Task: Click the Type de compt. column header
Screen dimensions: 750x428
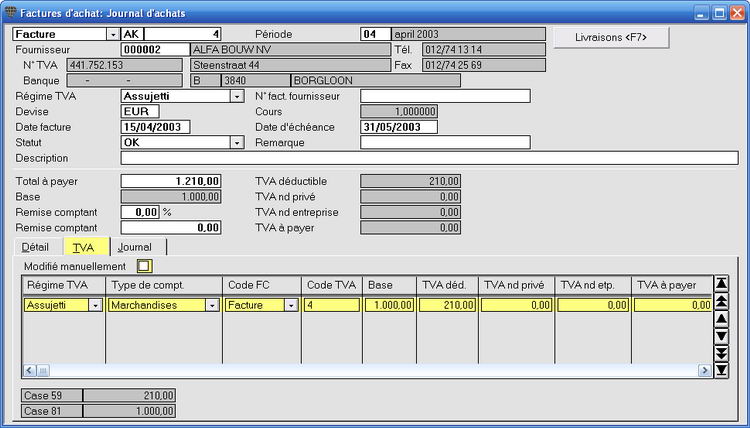Action: tap(164, 285)
